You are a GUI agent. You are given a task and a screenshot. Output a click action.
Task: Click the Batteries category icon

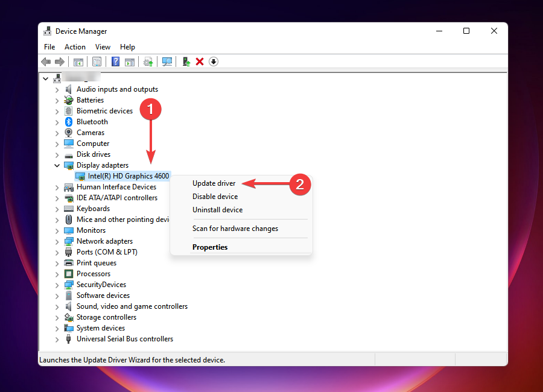[x=69, y=100]
